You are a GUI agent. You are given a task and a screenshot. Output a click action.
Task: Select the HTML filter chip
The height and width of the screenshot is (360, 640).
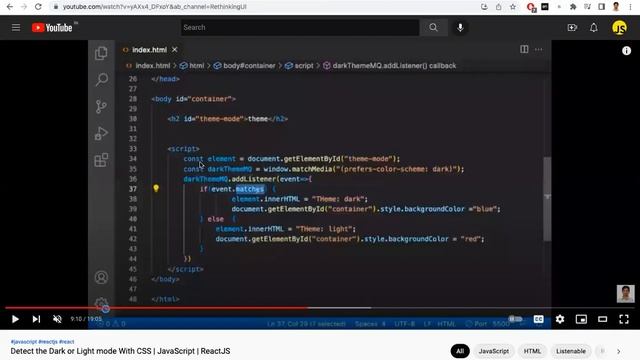pyautogui.click(x=532, y=351)
